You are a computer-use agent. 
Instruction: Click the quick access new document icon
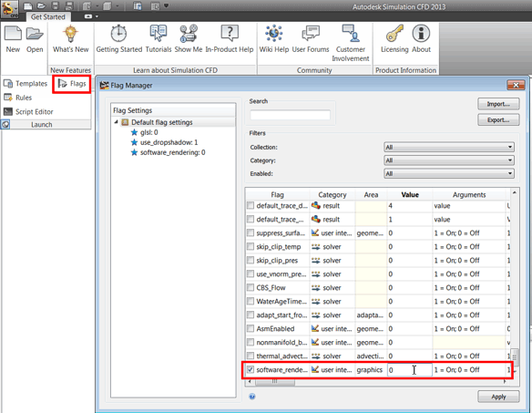28,5
